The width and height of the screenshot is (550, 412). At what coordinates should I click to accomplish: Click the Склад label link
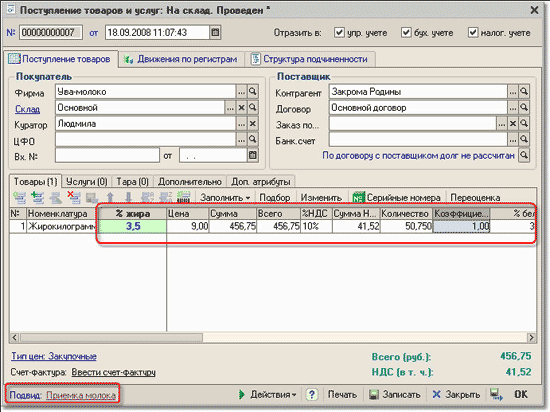[x=27, y=109]
